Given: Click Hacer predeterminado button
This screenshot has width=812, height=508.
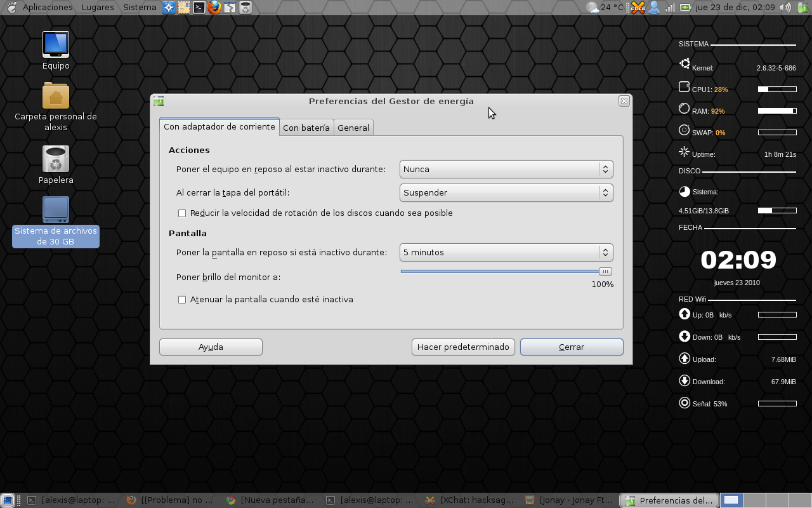Looking at the screenshot, I should (x=463, y=347).
